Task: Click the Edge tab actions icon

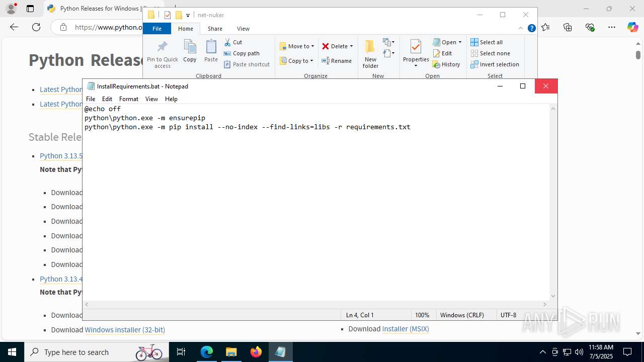Action: 30,9
